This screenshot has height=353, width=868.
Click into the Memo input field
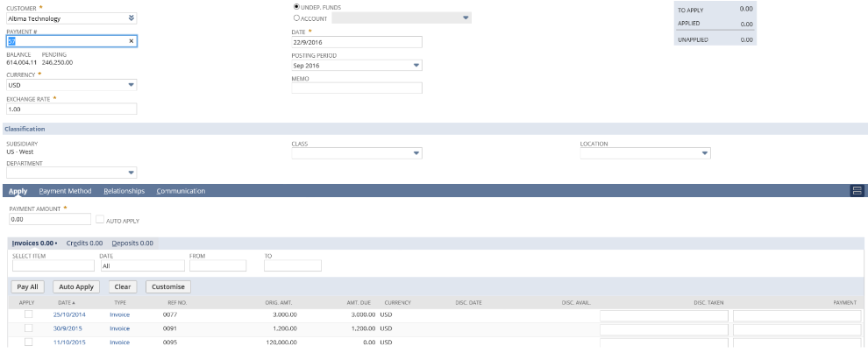coord(357,88)
